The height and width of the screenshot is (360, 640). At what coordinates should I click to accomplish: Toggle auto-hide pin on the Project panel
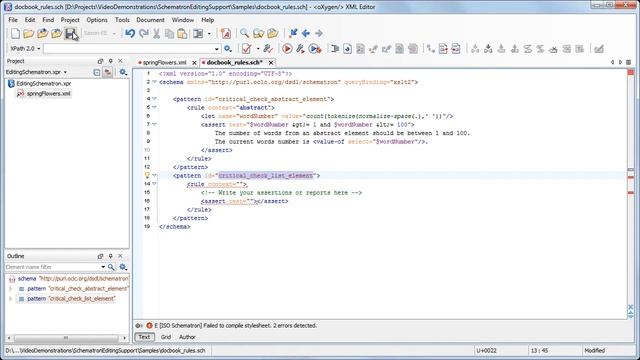tap(110, 61)
